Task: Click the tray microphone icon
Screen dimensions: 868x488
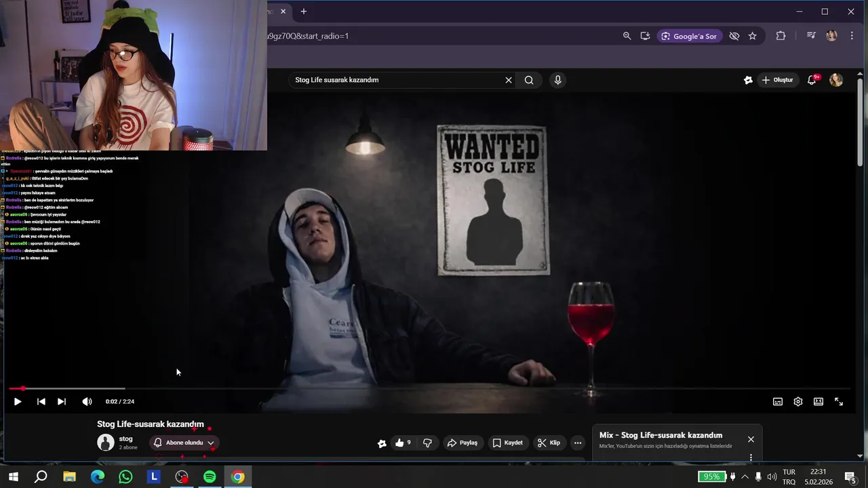Action: tap(758, 476)
